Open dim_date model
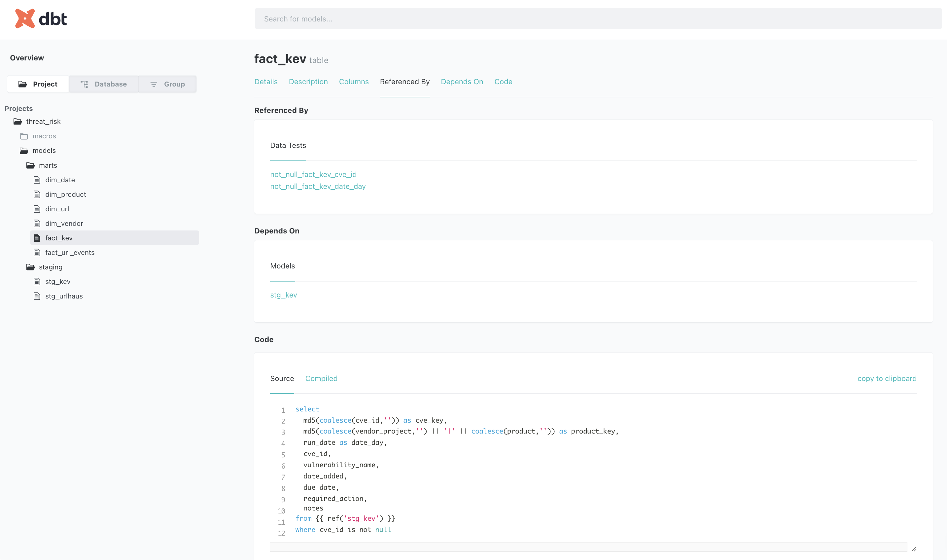Image resolution: width=947 pixels, height=560 pixels. 60,180
